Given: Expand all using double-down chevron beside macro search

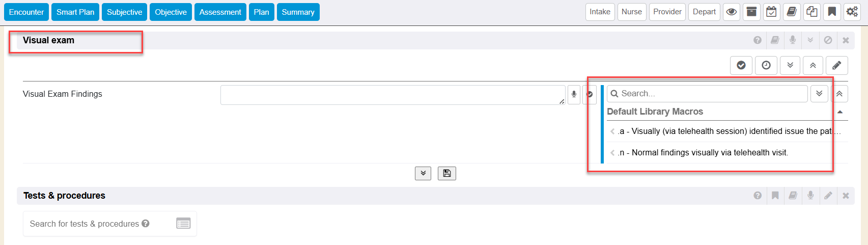Looking at the screenshot, I should point(819,94).
